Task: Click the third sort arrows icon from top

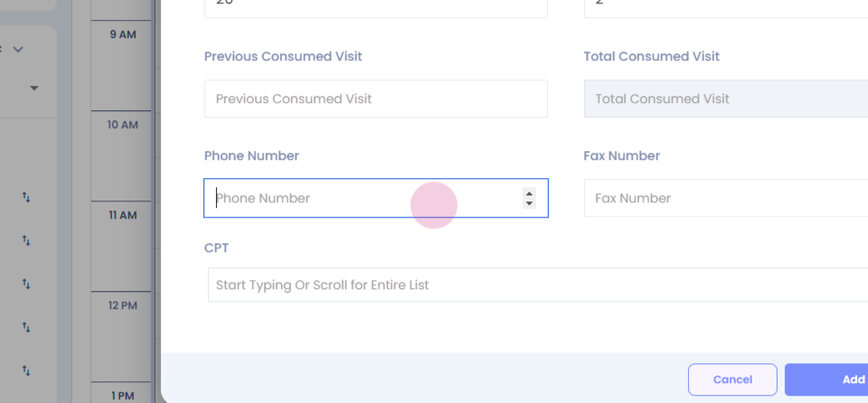Action: tap(26, 284)
